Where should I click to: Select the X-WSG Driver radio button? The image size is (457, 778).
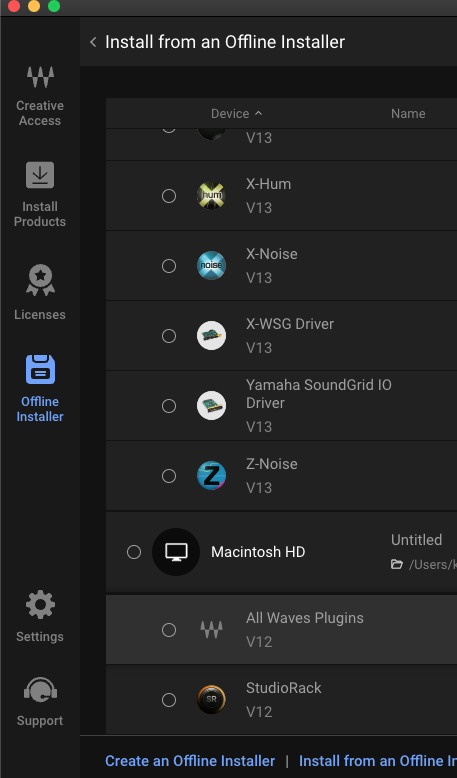coord(169,336)
